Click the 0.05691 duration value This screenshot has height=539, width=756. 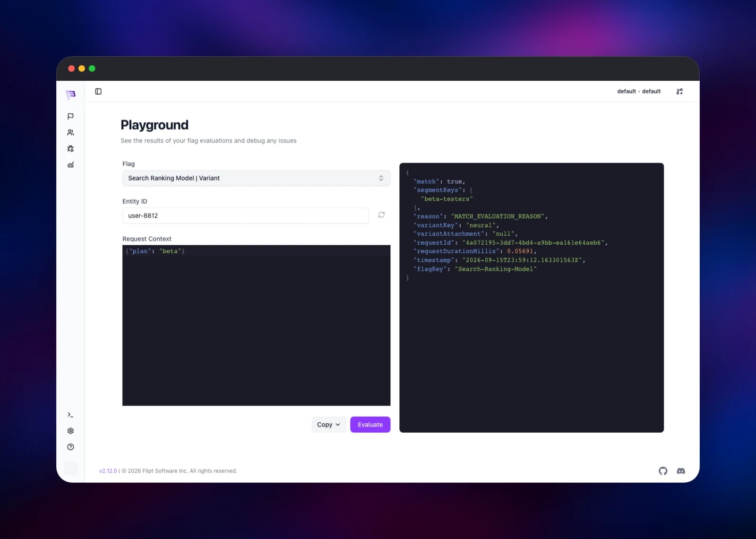[520, 251]
